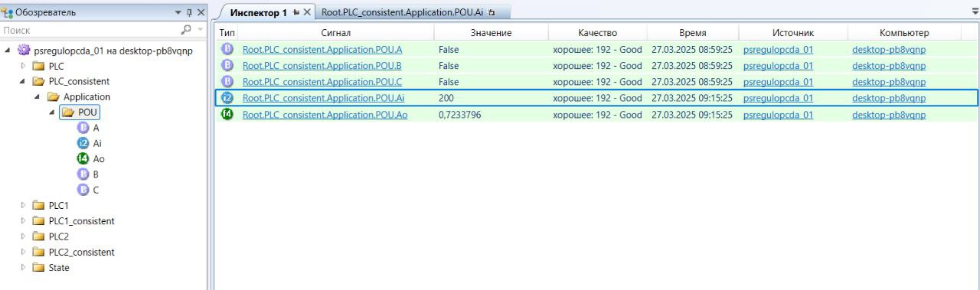Expand the State folder arrow
The height and width of the screenshot is (290, 980).
coord(23,268)
